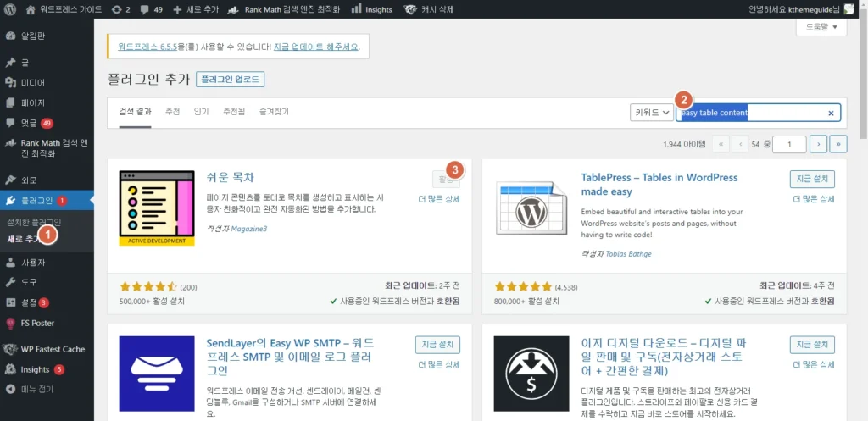The image size is (868, 421).
Task: Open Rank Math 검색 엔진 최적화 in admin bar
Action: click(284, 9)
